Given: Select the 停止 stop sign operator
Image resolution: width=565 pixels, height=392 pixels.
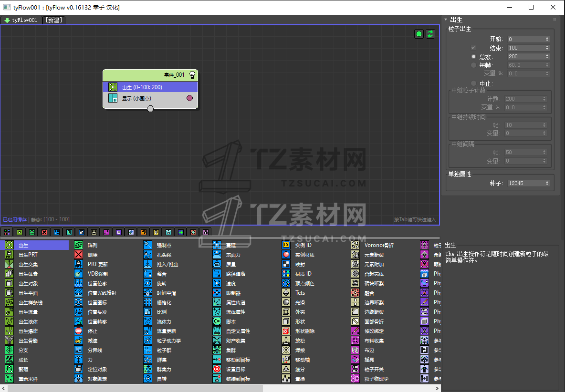Looking at the screenshot, I should pos(79,331).
